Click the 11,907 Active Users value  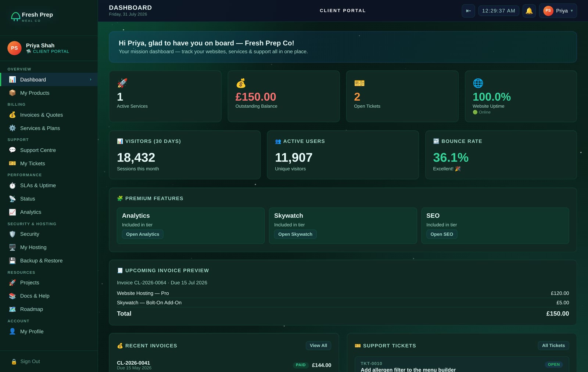click(x=294, y=158)
